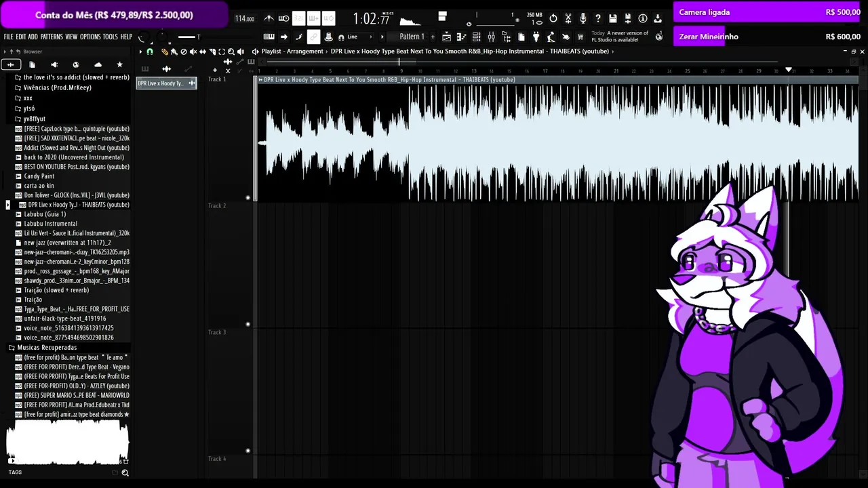Open the HELP menu
Viewport: 868px width, 488px height.
point(126,37)
